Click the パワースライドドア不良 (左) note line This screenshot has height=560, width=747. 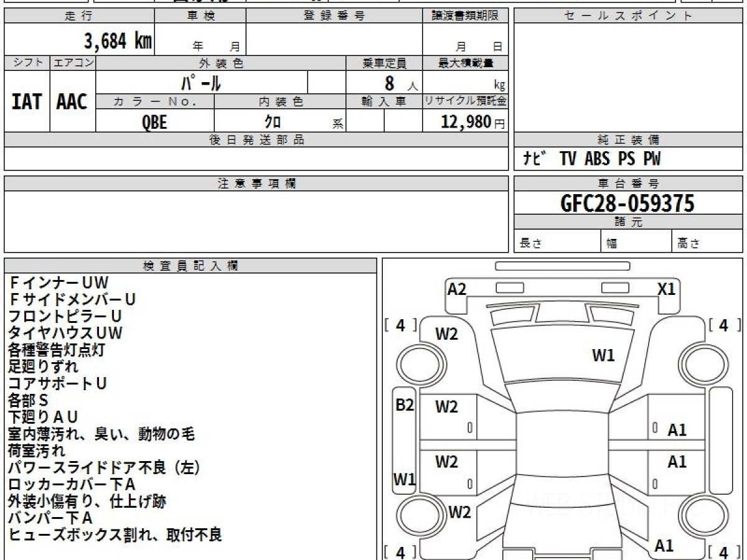105,467
